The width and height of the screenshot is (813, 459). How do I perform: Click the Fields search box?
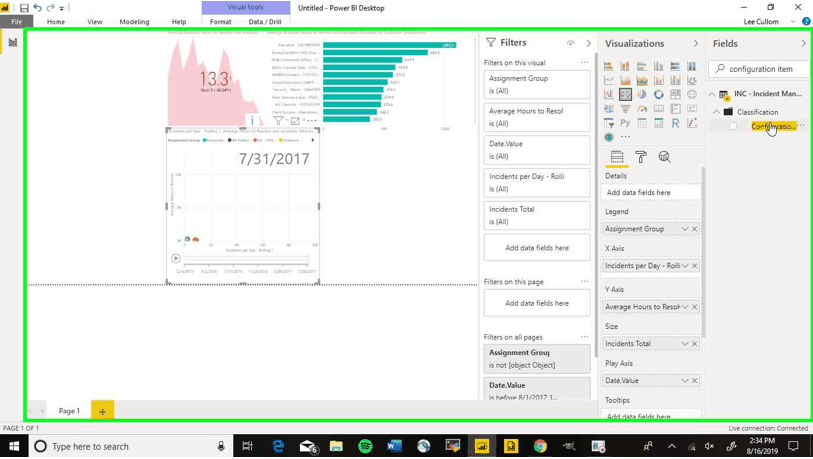759,68
